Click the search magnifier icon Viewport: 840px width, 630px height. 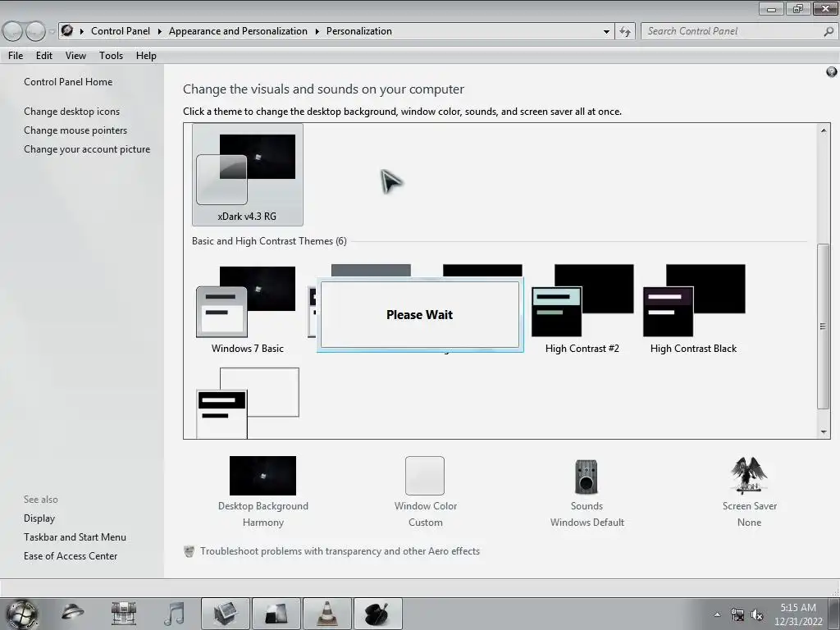pos(829,32)
